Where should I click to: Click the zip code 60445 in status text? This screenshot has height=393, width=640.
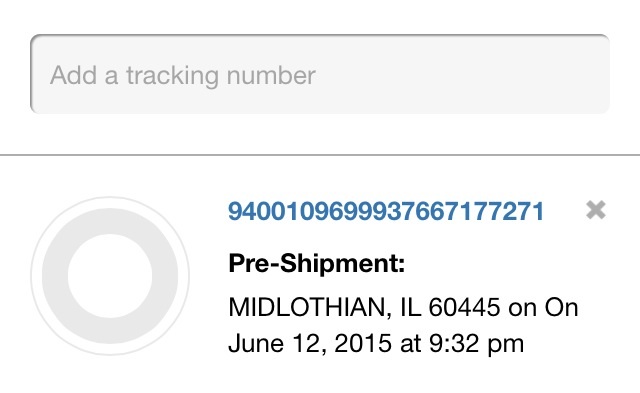(x=464, y=307)
